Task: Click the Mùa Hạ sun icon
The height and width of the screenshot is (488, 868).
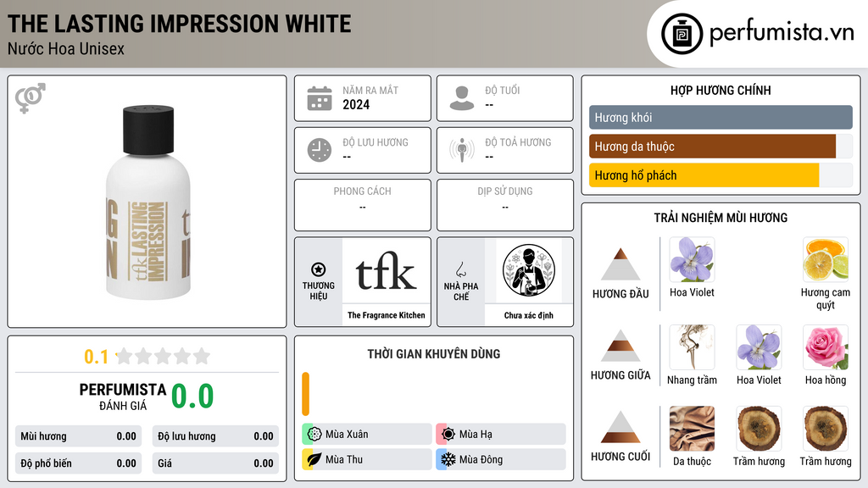Action: 448,435
